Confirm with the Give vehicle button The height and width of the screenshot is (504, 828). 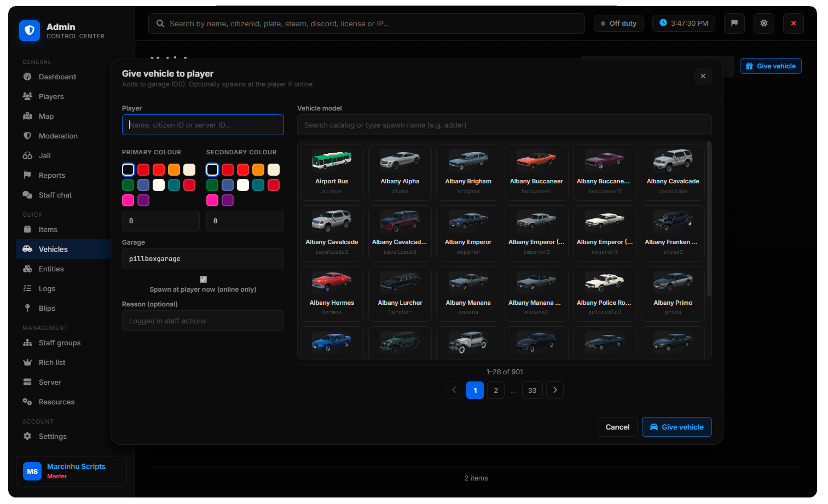pyautogui.click(x=676, y=427)
